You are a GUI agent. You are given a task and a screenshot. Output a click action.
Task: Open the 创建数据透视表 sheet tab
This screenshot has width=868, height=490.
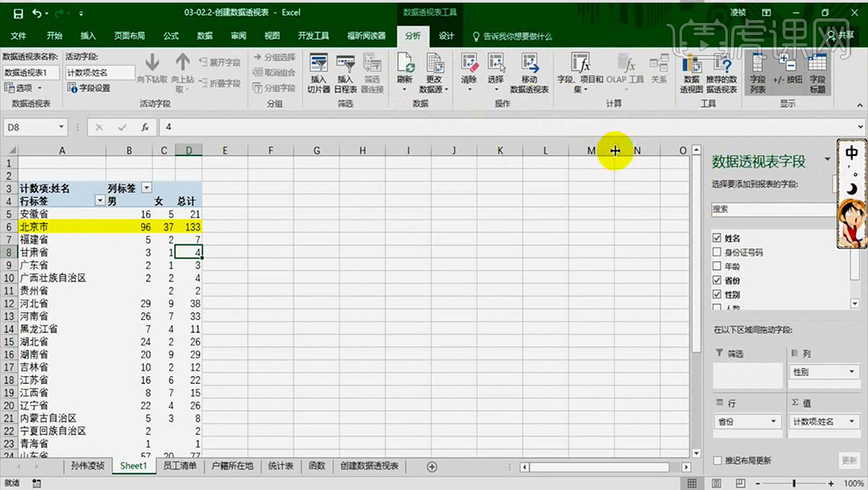(369, 465)
